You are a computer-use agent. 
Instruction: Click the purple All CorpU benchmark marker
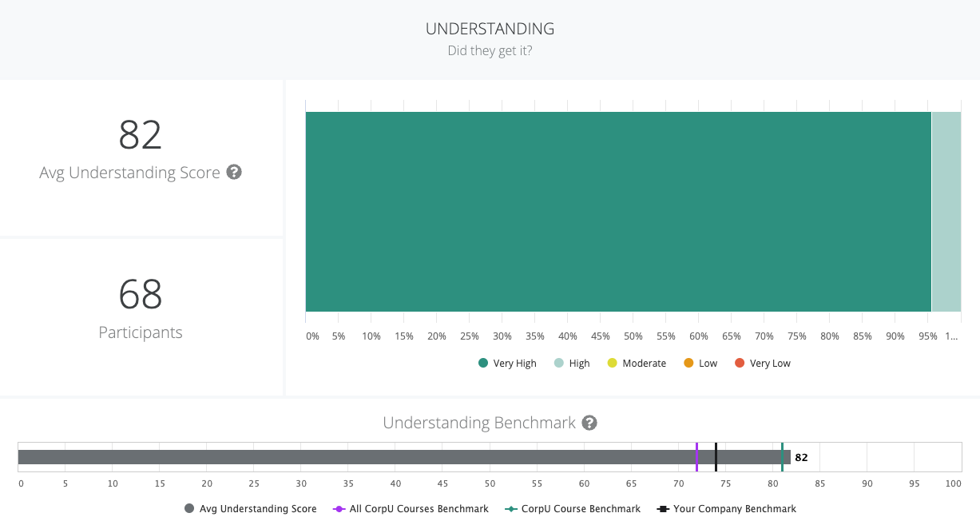click(x=696, y=457)
